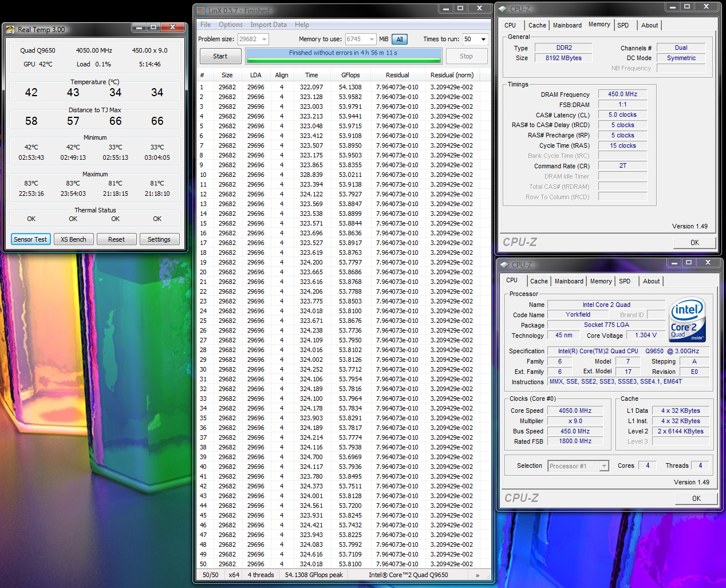Viewport: 726px width, 588px height.
Task: Open SPD tab in lower CPU-Z window
Action: [x=625, y=281]
